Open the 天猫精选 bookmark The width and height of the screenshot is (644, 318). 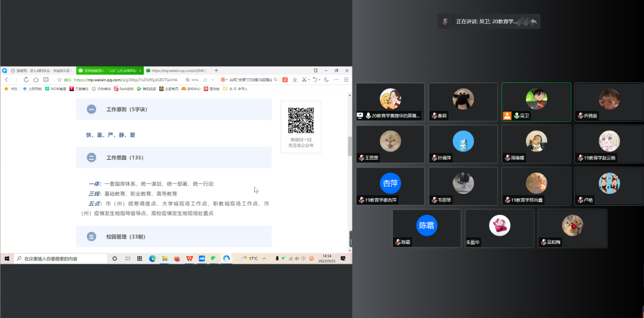click(x=79, y=88)
